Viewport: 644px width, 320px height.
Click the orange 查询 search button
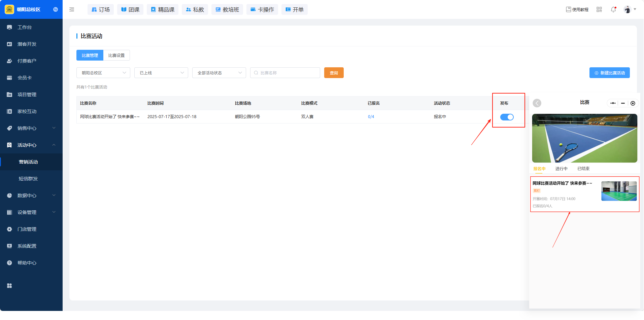pyautogui.click(x=334, y=73)
